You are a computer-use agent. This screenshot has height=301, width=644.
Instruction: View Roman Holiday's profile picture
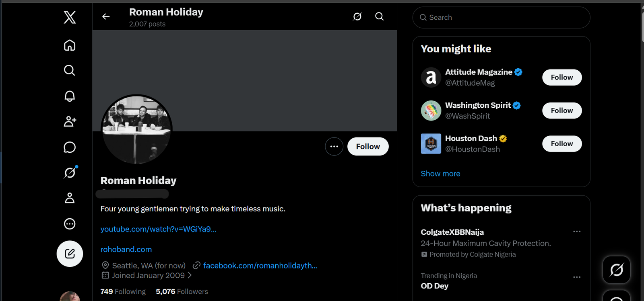click(136, 129)
